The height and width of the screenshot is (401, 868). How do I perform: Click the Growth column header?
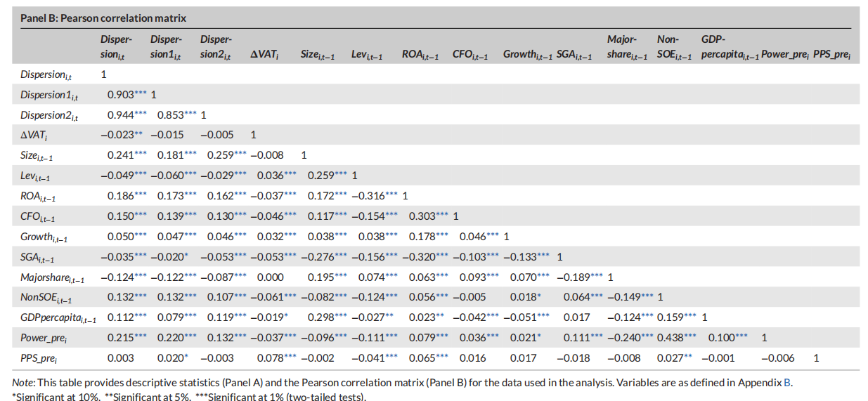click(x=528, y=54)
